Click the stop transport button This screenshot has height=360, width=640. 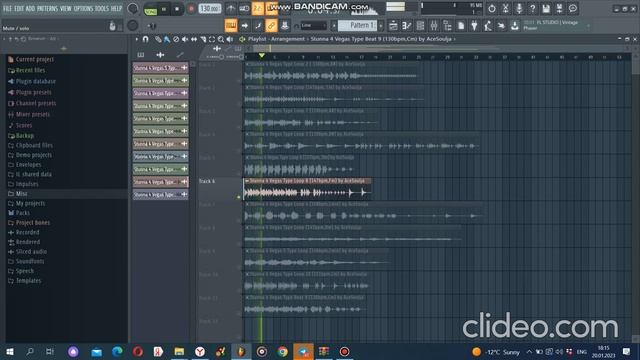pyautogui.click(x=177, y=9)
